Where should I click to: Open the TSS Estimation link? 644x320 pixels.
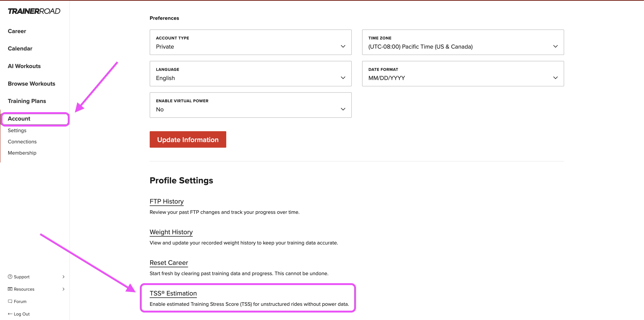[173, 293]
